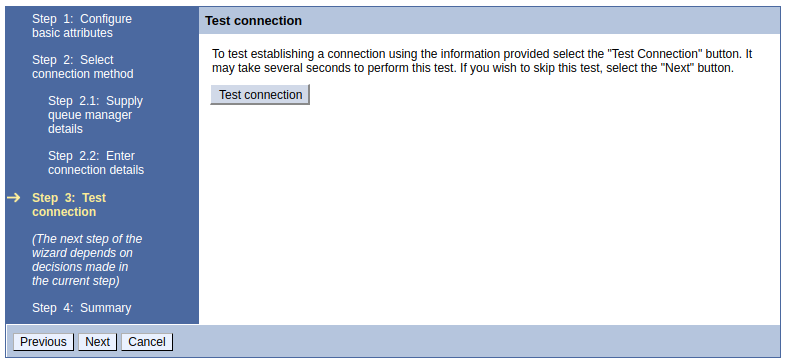Click empty space in bottom button bar
786x362 pixels.
(476, 342)
